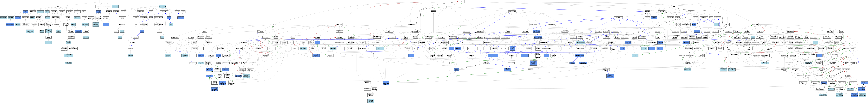Select the protein-containing complex node

click(x=163, y=6)
